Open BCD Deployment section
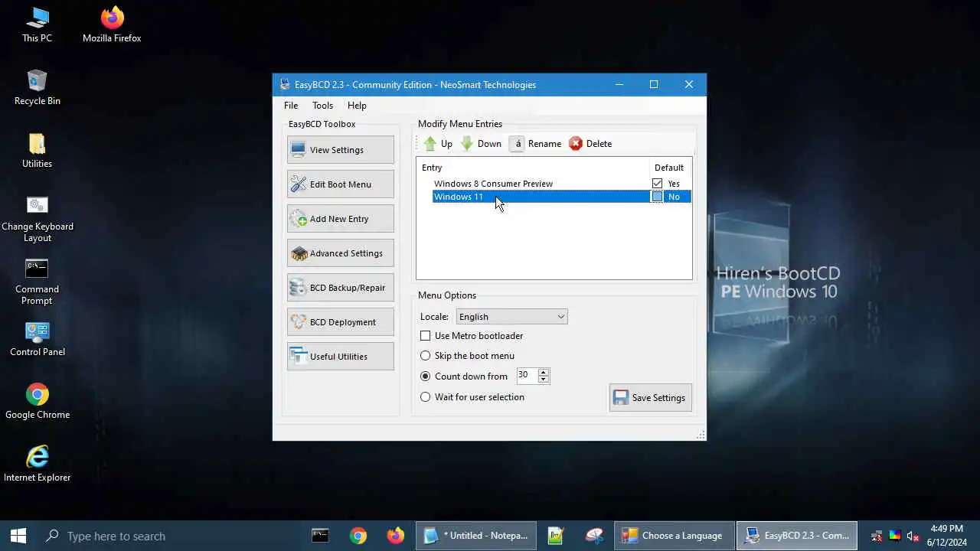Image resolution: width=980 pixels, height=551 pixels. pyautogui.click(x=341, y=322)
